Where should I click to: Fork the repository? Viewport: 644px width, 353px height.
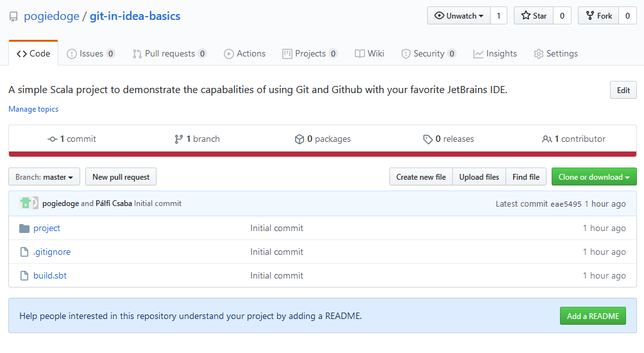point(598,15)
